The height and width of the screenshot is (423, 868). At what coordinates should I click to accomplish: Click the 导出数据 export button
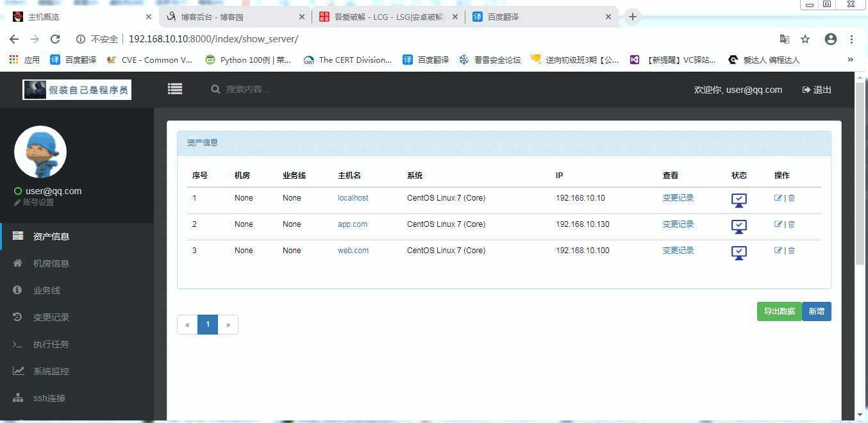click(779, 311)
